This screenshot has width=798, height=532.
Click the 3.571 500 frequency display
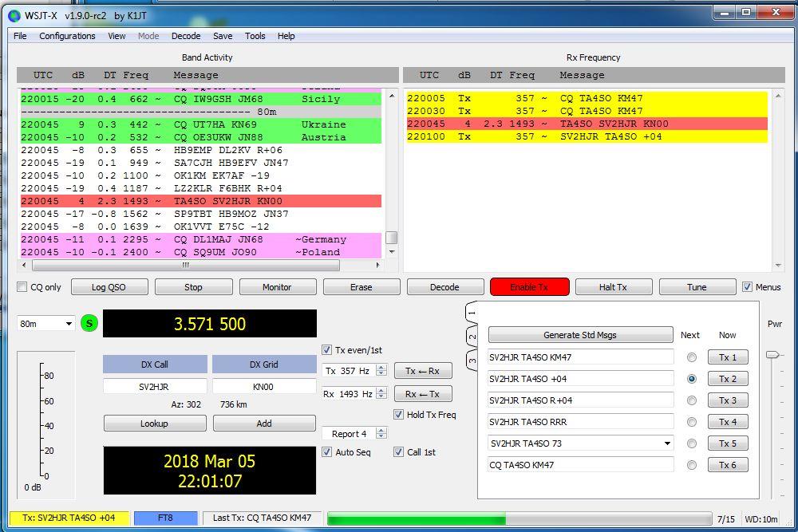click(210, 324)
